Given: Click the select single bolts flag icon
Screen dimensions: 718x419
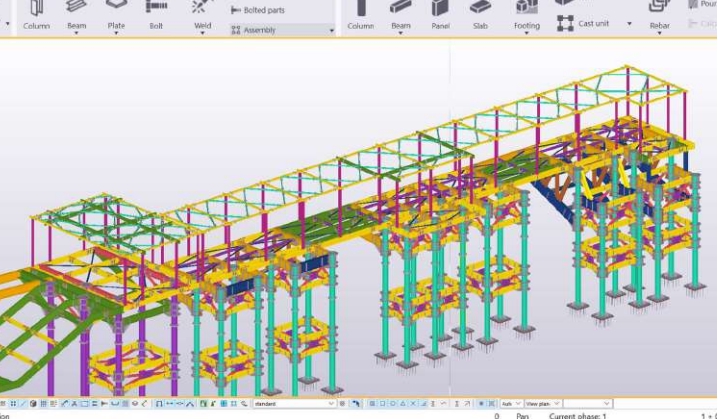Looking at the screenshot, I should 104,404.
